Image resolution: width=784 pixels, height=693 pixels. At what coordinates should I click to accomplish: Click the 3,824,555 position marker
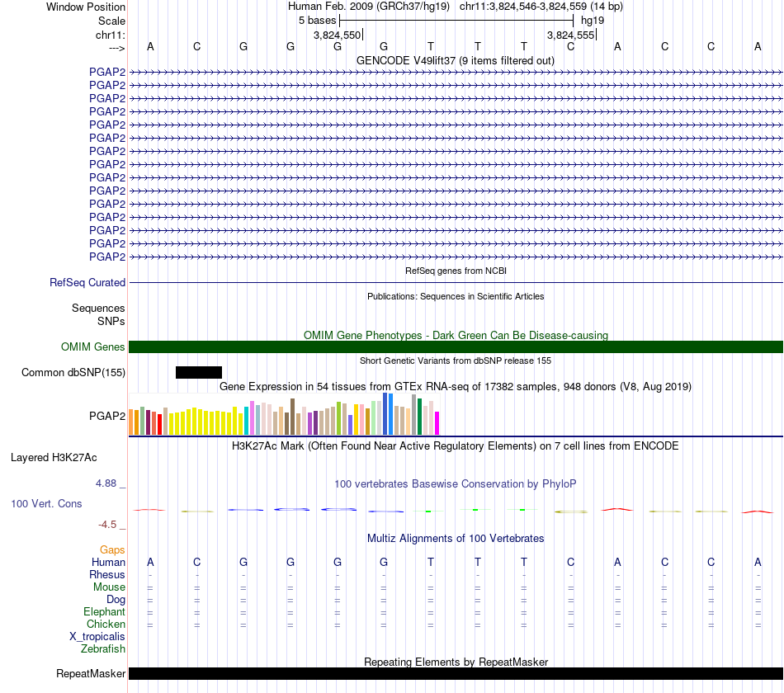pos(570,35)
